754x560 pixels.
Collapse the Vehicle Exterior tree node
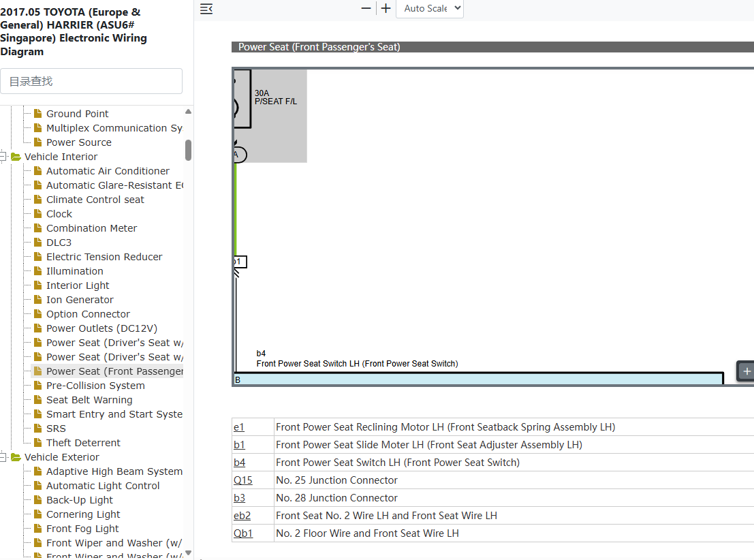click(3, 457)
